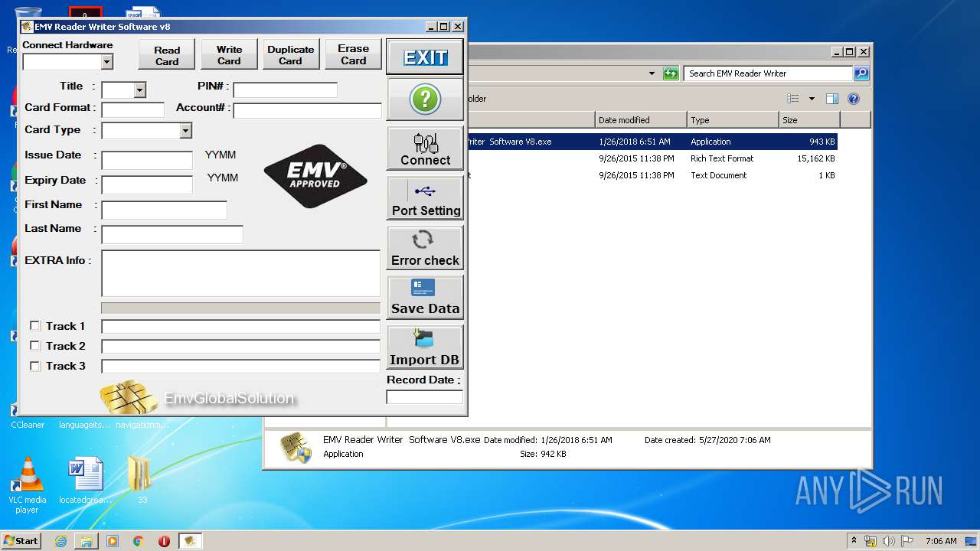This screenshot has width=980, height=551.
Task: Show hidden system tray icons
Action: pyautogui.click(x=854, y=541)
